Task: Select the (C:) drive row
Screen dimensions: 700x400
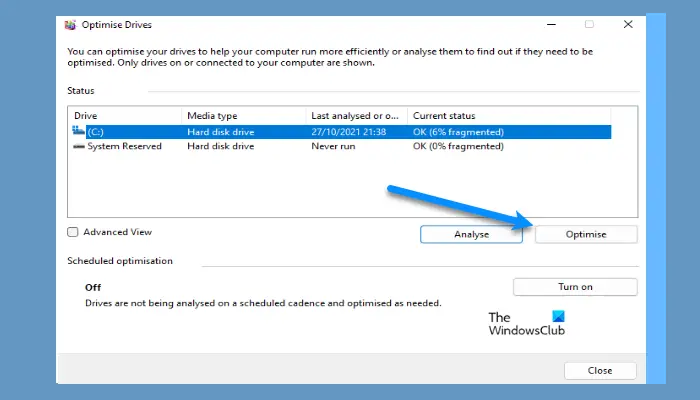Action: 342,132
